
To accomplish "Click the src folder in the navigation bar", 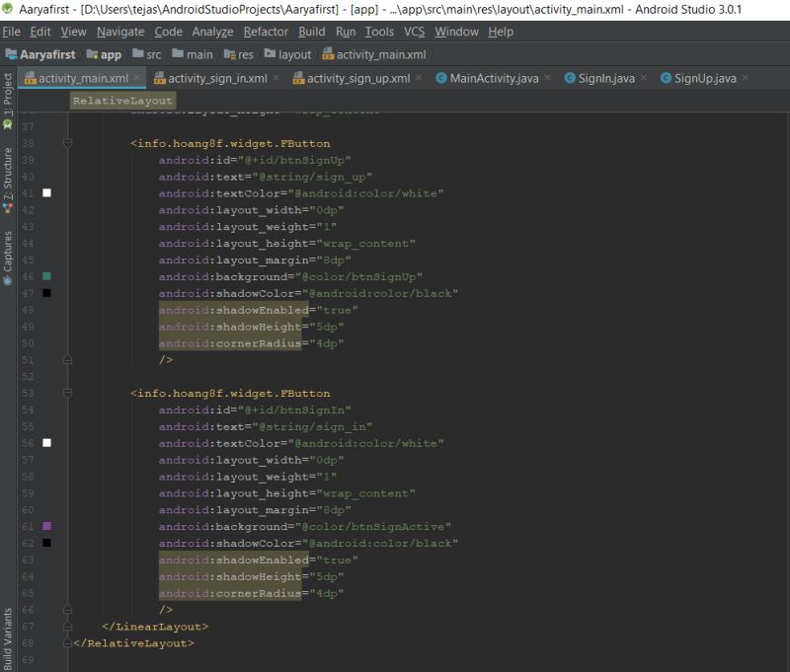I will 154,54.
